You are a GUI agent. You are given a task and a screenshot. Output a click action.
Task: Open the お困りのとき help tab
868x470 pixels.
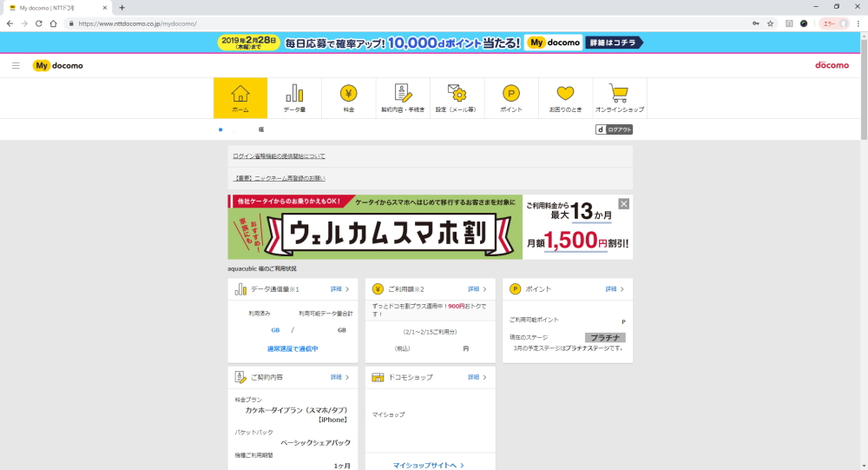[x=565, y=98]
